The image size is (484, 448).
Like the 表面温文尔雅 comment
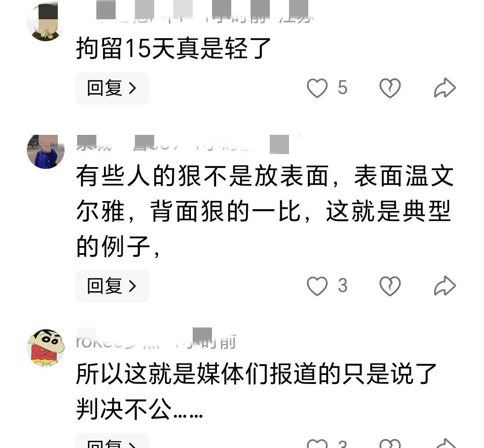tap(317, 286)
